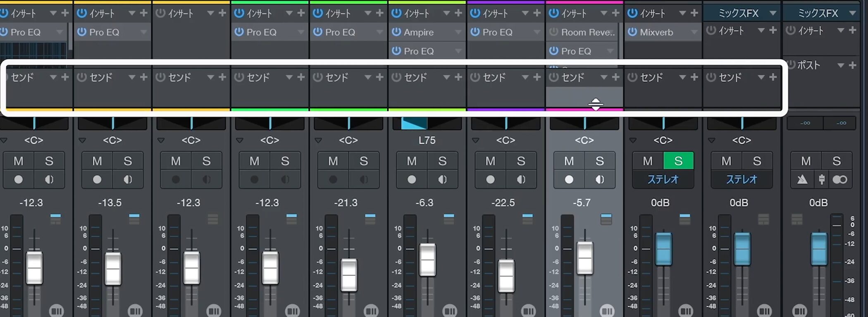Open the Room Reverb insert slot
The width and height of the screenshot is (868, 317).
pos(587,32)
